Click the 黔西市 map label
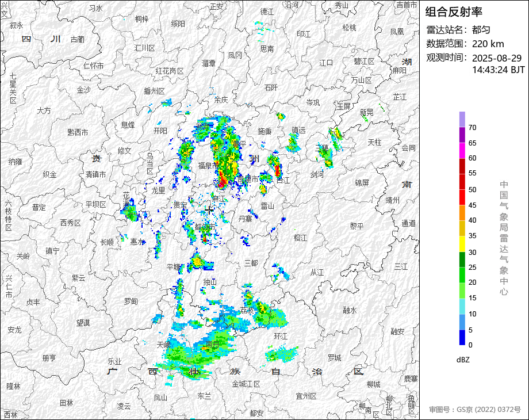The image size is (529, 420). tap(78, 132)
